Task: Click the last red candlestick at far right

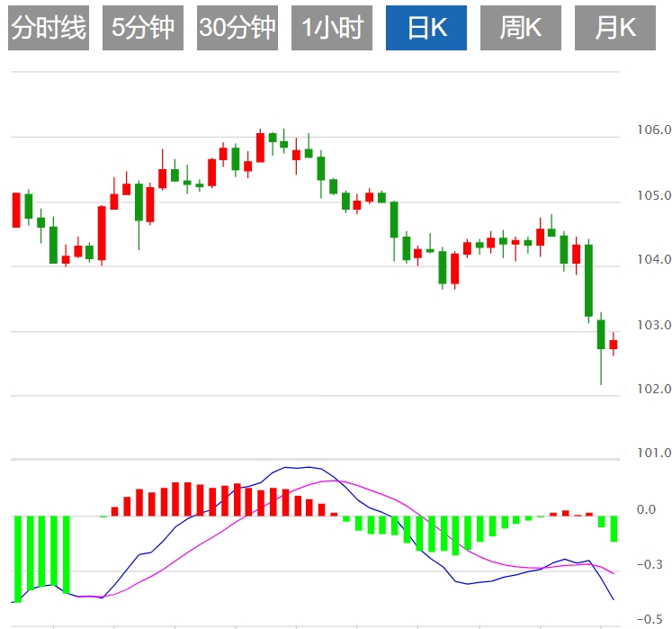Action: [614, 344]
